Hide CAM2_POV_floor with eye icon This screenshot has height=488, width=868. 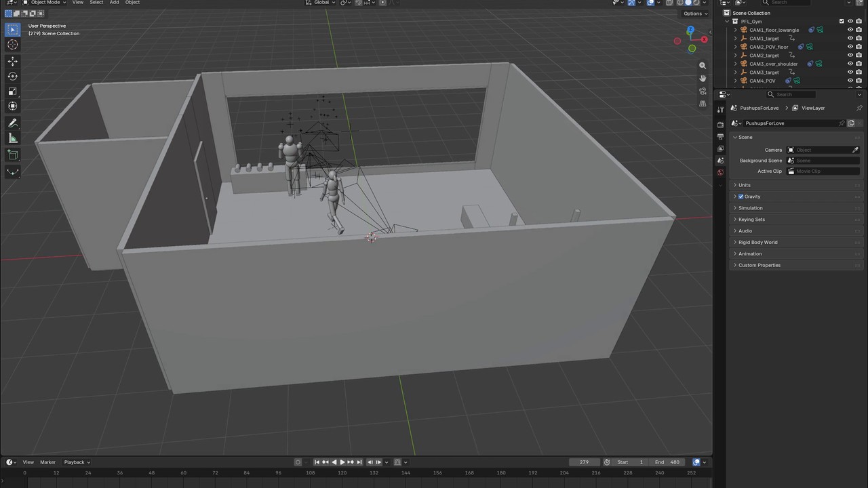click(850, 47)
